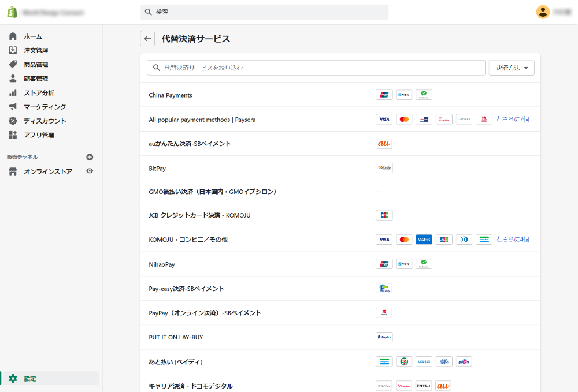The image size is (578, 392).
Task: Click the ディスカウント badge icon
Action: [13, 121]
